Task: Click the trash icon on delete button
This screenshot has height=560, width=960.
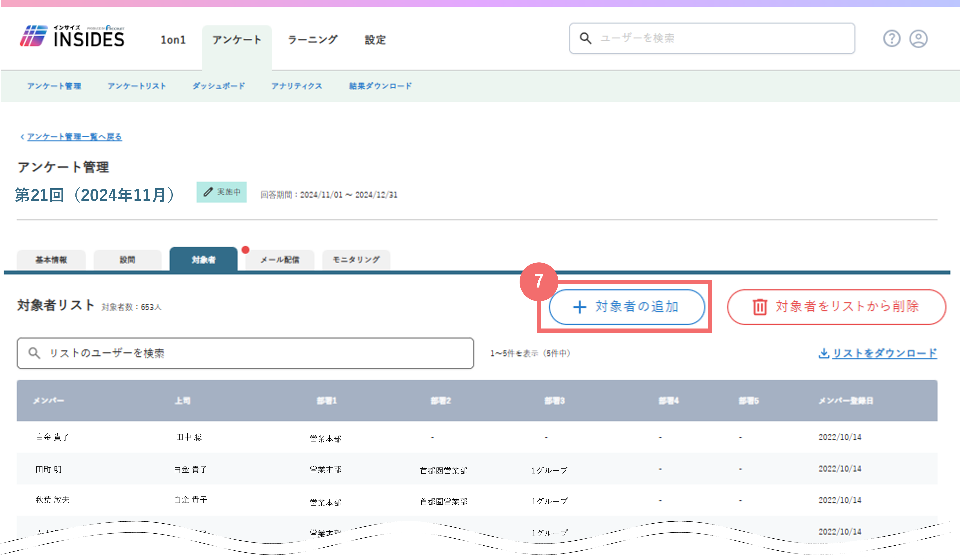Action: (760, 307)
